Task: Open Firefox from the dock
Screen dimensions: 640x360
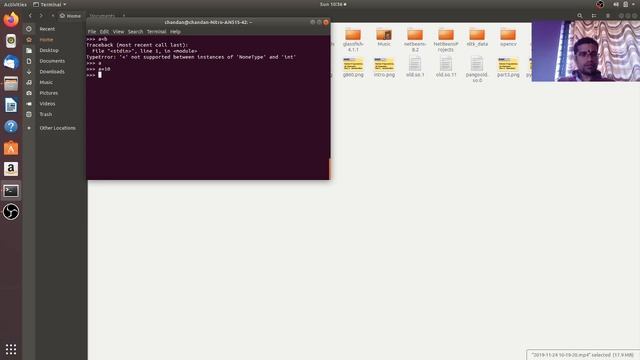Action: 11,20
